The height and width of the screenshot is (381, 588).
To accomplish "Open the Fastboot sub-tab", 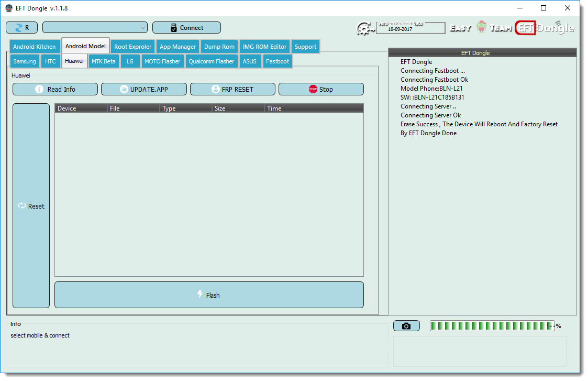I will click(x=278, y=61).
